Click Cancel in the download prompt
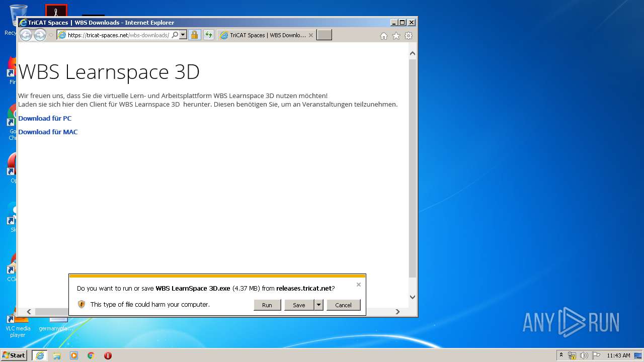Image resolution: width=644 pixels, height=362 pixels. 343,305
